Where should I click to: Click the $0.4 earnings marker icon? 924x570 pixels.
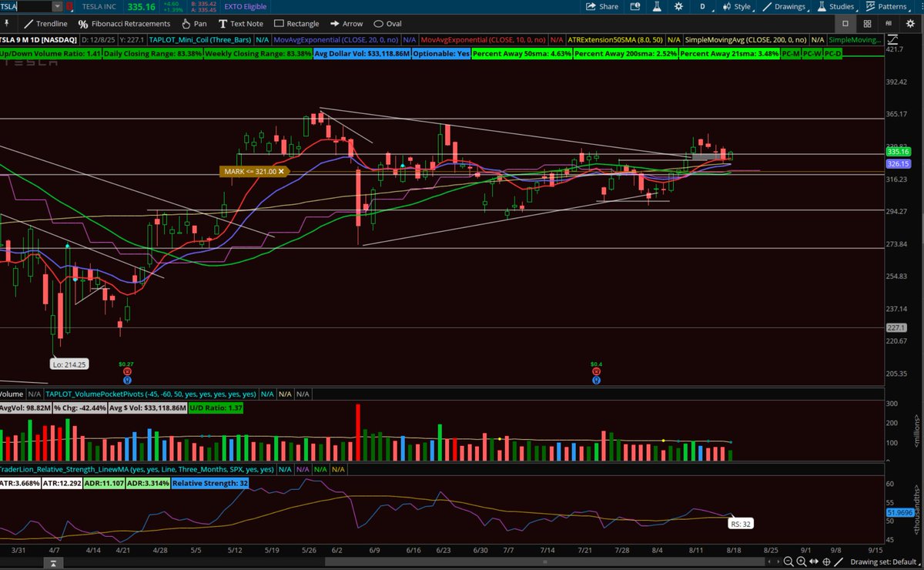pyautogui.click(x=596, y=371)
